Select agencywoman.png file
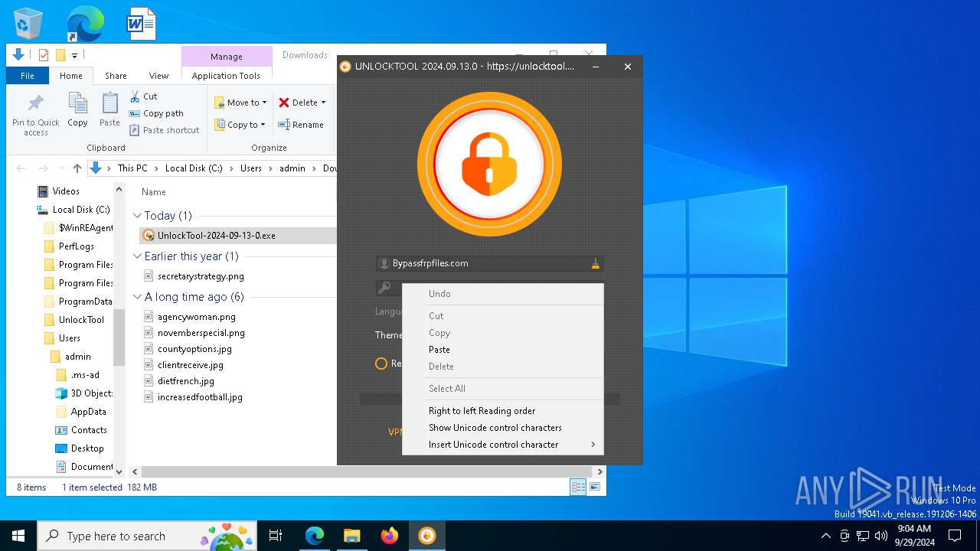The height and width of the screenshot is (551, 980). click(197, 317)
